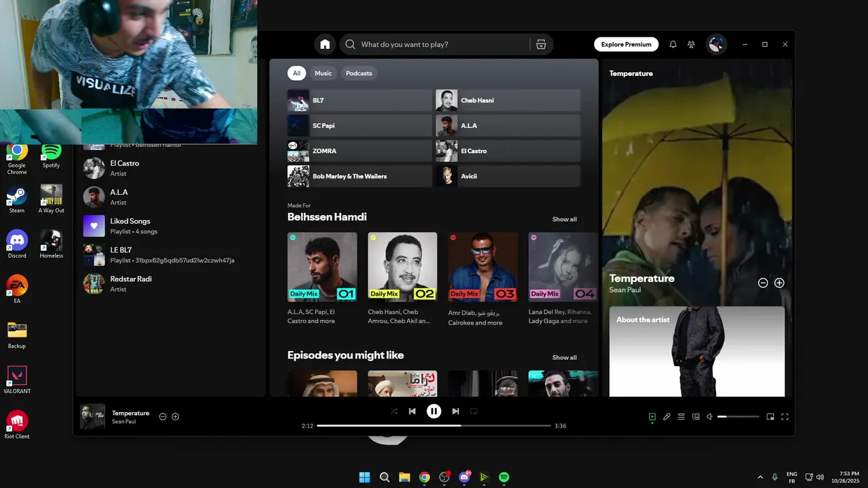
Task: Mute the volume speaker icon
Action: point(709,417)
